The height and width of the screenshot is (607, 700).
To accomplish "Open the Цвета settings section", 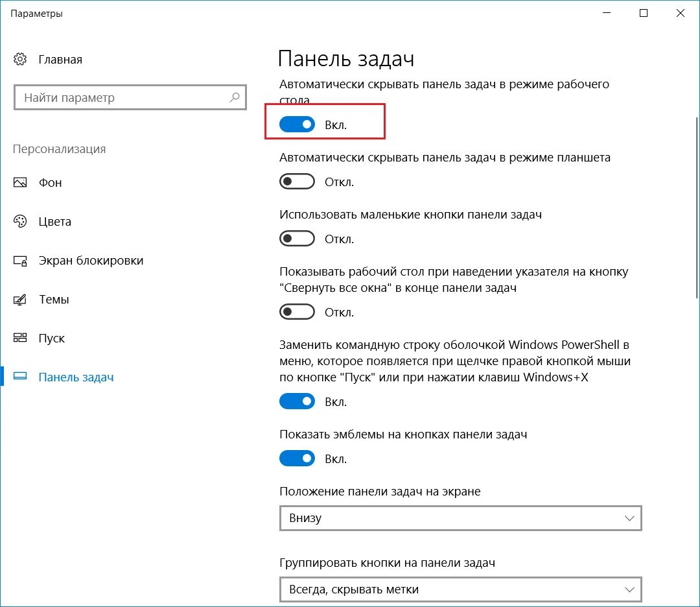I will [54, 222].
